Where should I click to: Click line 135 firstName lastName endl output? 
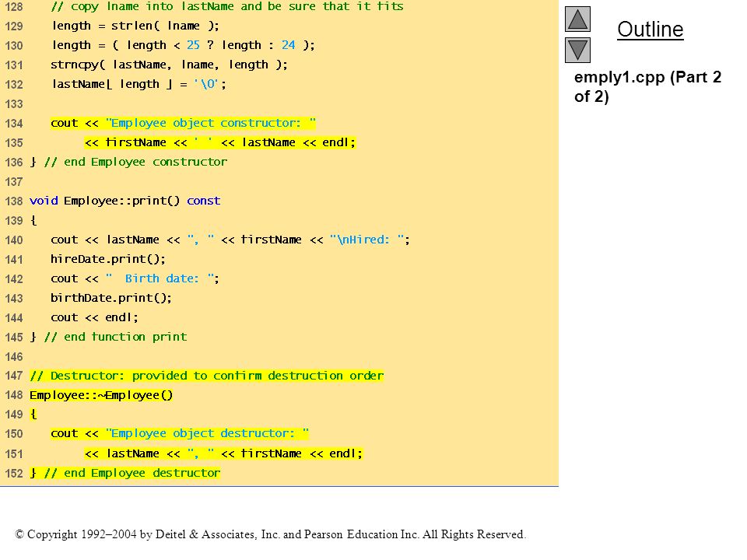click(x=220, y=142)
